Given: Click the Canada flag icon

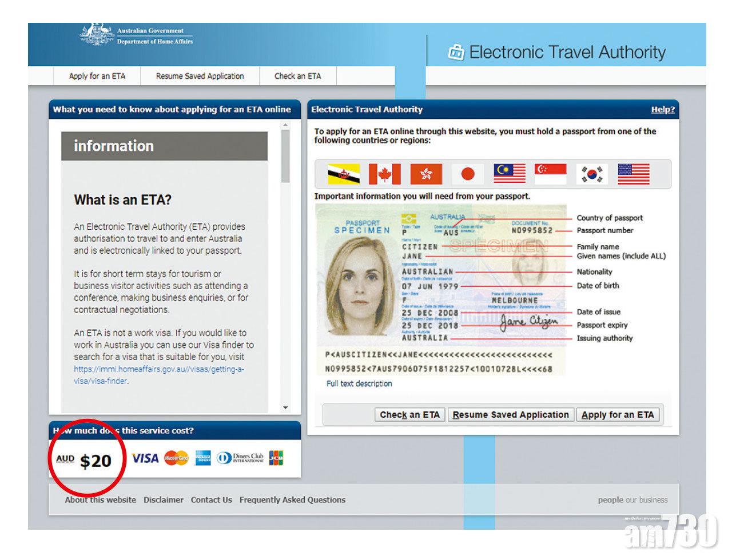Looking at the screenshot, I should pyautogui.click(x=384, y=174).
